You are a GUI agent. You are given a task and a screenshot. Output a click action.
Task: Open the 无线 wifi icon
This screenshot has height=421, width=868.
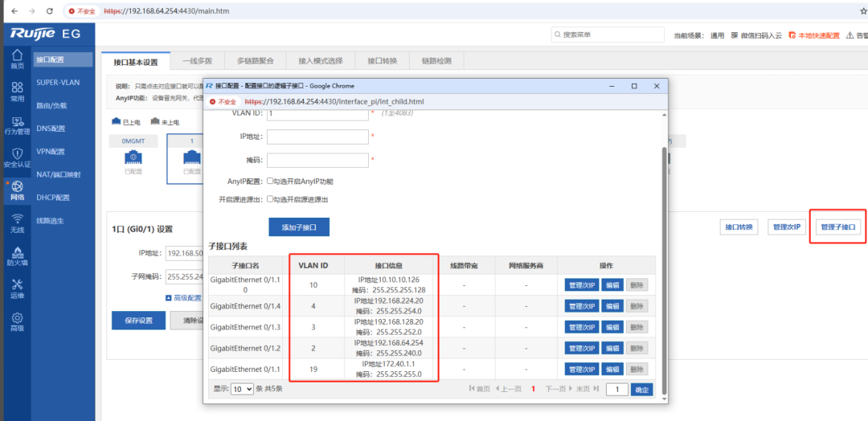point(17,223)
